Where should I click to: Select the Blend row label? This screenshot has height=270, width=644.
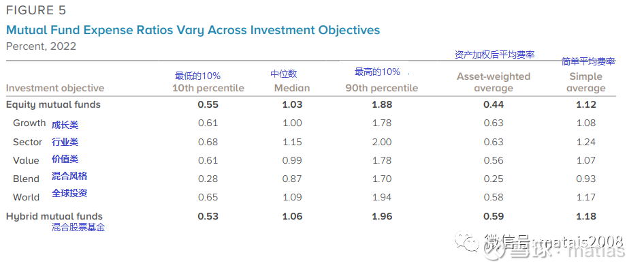[x=27, y=179]
